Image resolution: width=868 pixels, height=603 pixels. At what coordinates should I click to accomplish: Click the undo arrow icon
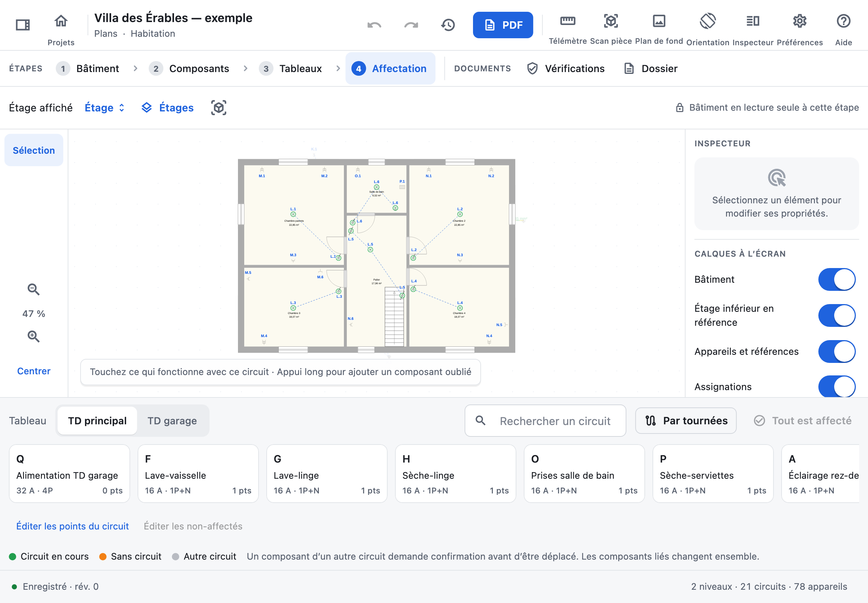374,25
